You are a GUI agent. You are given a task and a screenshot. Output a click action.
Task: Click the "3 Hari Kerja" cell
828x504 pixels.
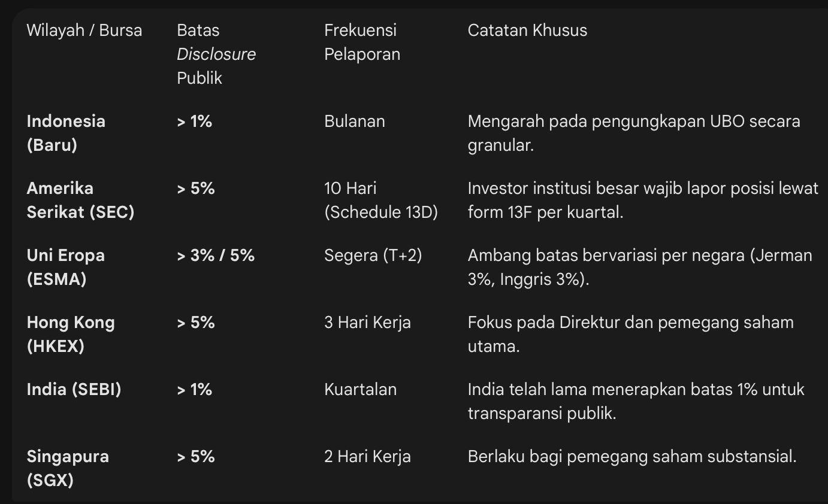point(367,323)
